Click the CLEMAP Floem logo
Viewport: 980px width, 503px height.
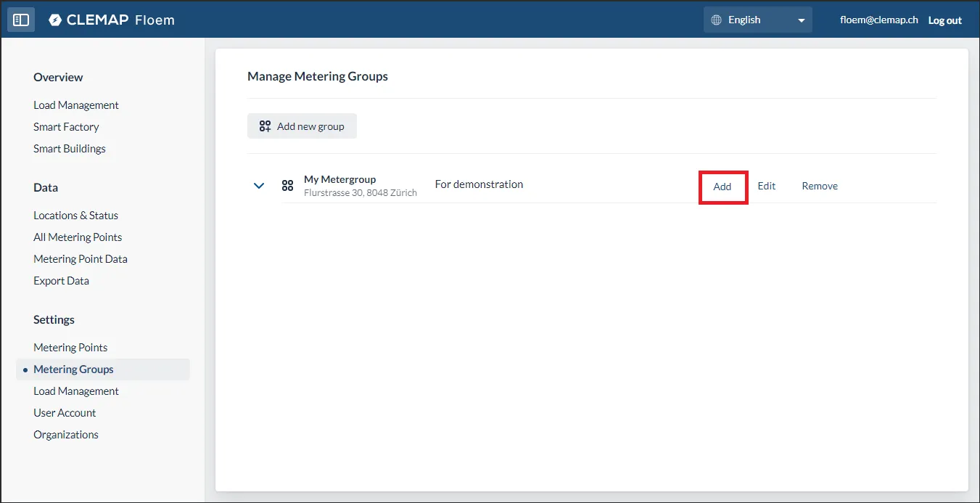[x=112, y=20]
